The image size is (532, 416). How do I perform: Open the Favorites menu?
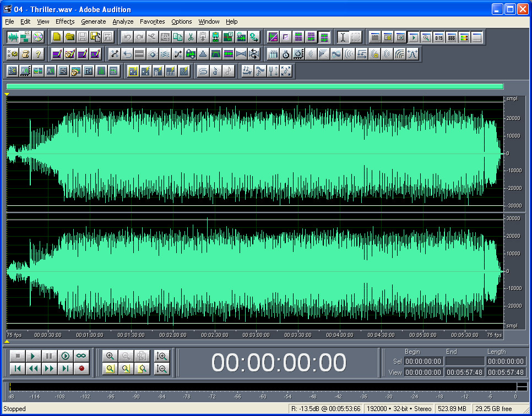pyautogui.click(x=152, y=21)
